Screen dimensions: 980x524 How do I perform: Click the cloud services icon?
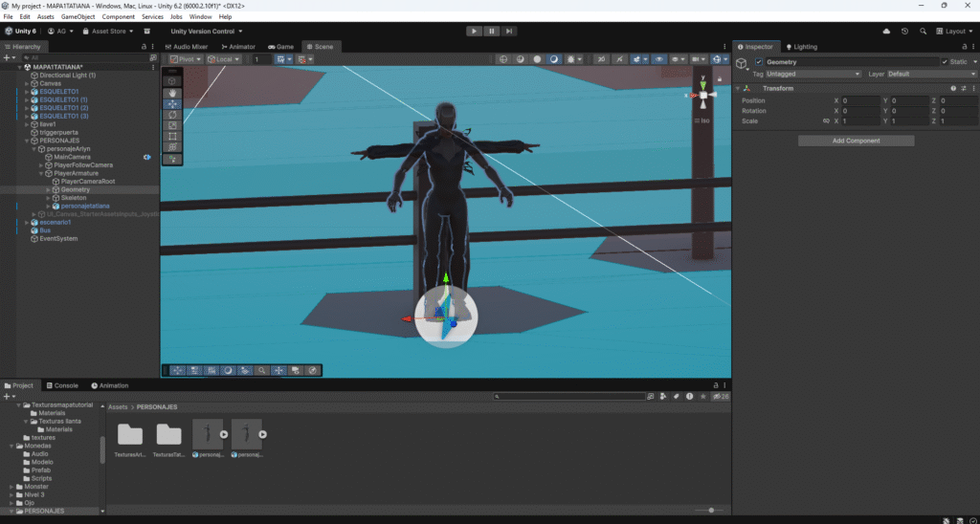point(887,31)
